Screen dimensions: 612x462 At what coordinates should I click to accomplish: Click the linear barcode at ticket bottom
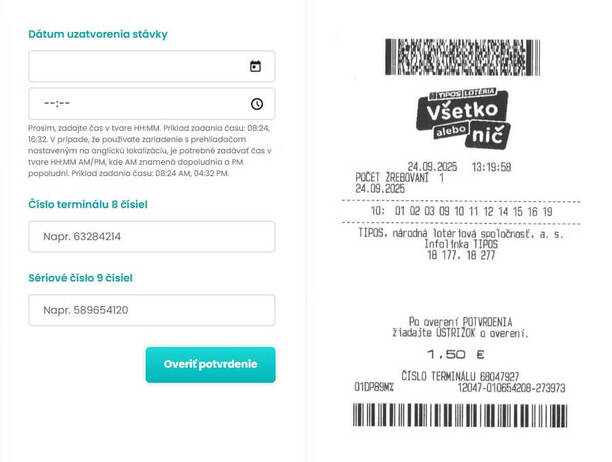point(460,415)
